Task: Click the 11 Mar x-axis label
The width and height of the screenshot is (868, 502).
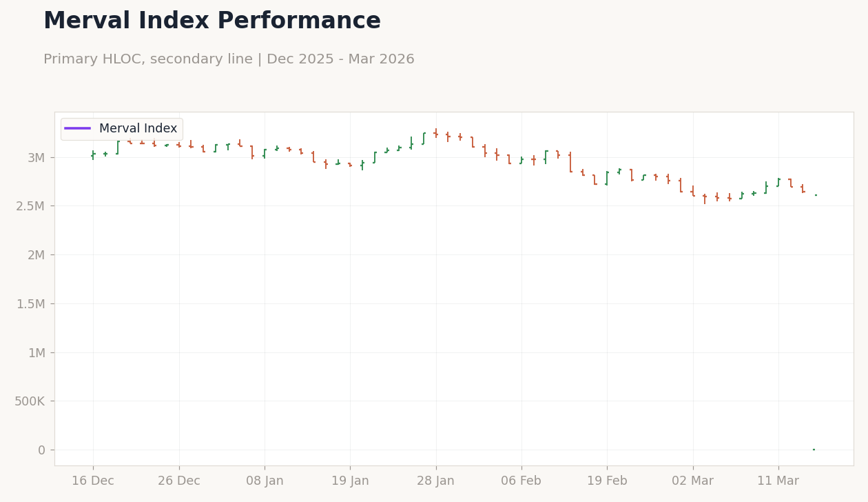Action: point(778,481)
